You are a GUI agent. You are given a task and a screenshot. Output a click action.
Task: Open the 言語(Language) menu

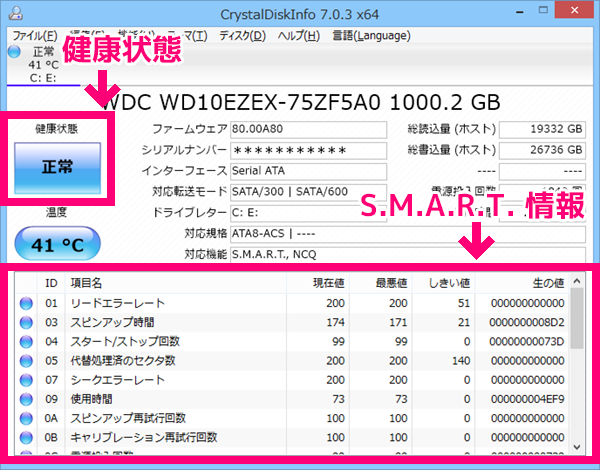[371, 36]
